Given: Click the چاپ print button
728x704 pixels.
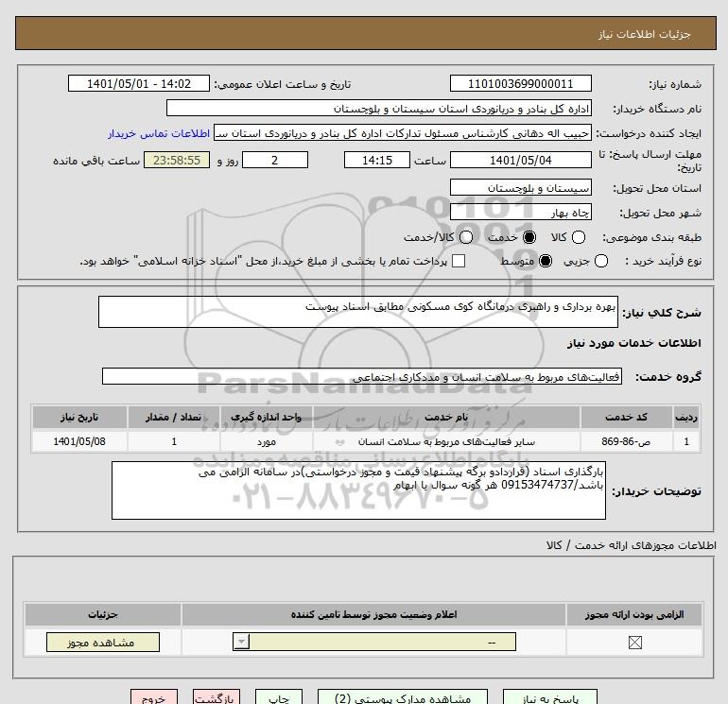Looking at the screenshot, I should tap(279, 697).
